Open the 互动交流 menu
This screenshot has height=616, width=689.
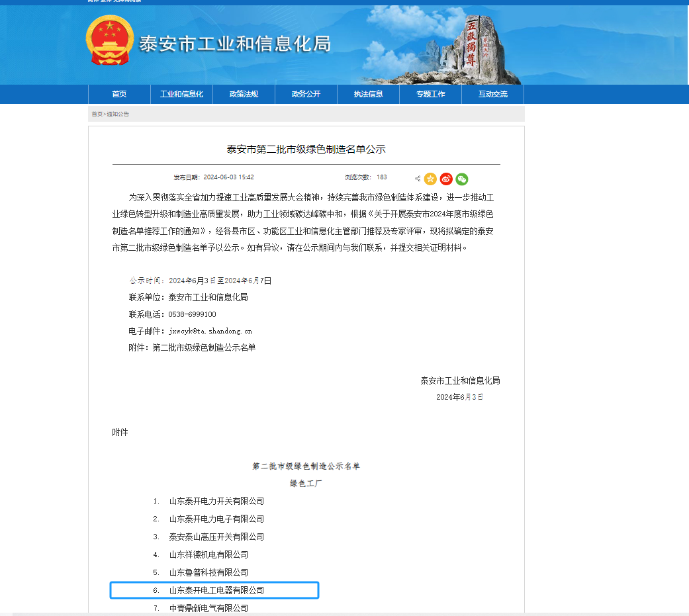(492, 94)
